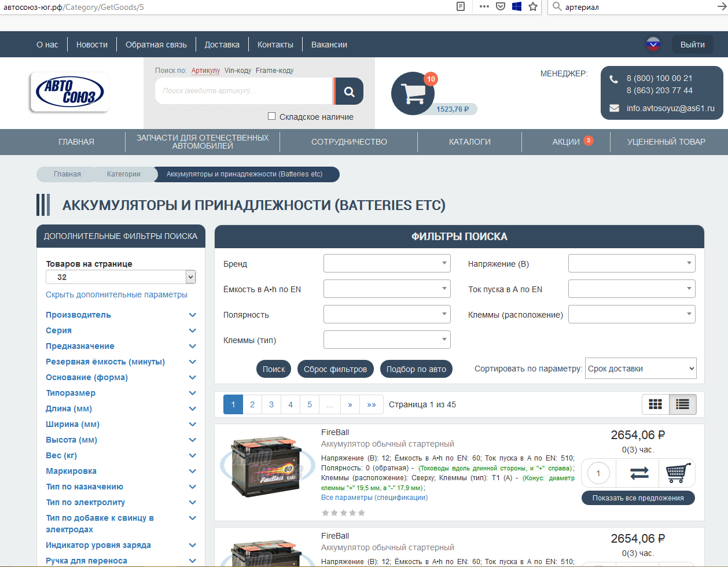Click compare arrows icon for first FireBall battery

[638, 473]
